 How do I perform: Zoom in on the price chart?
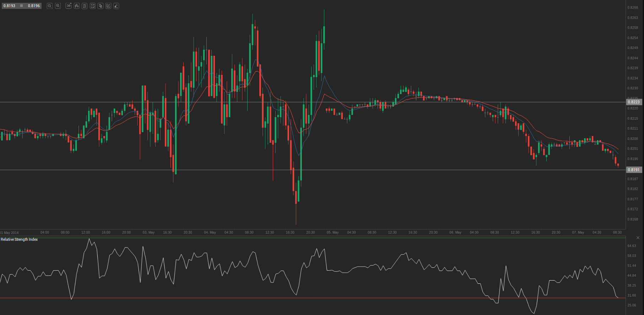tap(58, 6)
